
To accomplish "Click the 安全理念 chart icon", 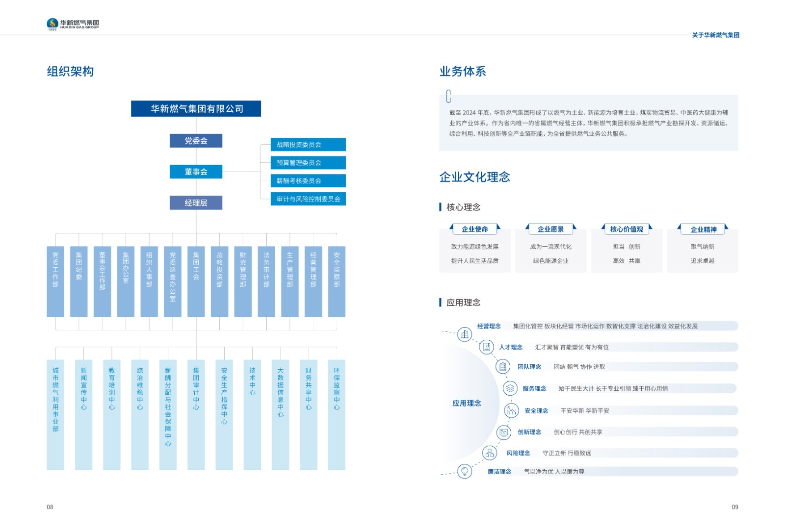I will tap(512, 410).
